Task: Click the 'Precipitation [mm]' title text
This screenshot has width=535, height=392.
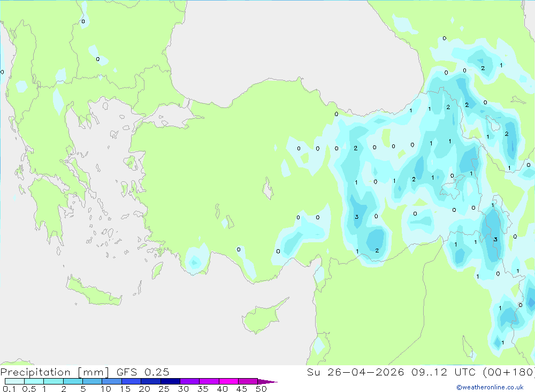Action: coord(55,372)
